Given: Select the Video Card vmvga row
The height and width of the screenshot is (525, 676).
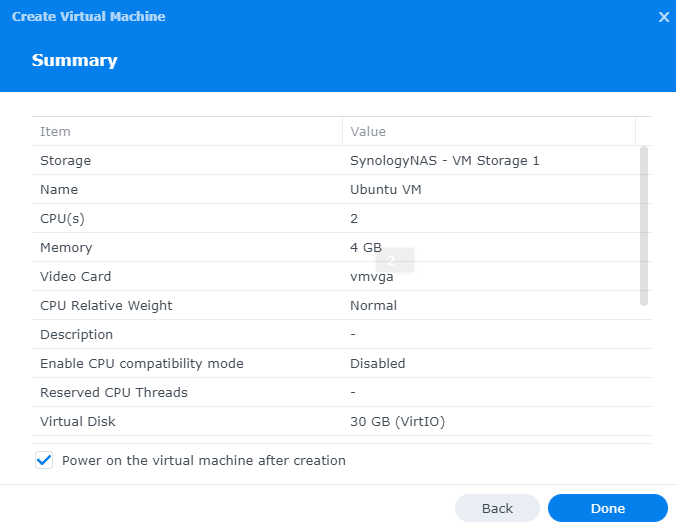Looking at the screenshot, I should (x=341, y=276).
